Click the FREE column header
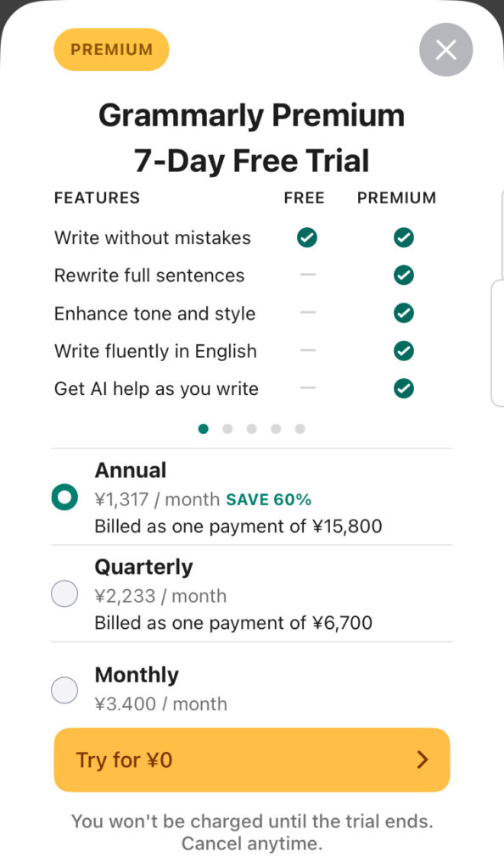Viewport: 504px width, 868px height. (x=304, y=198)
